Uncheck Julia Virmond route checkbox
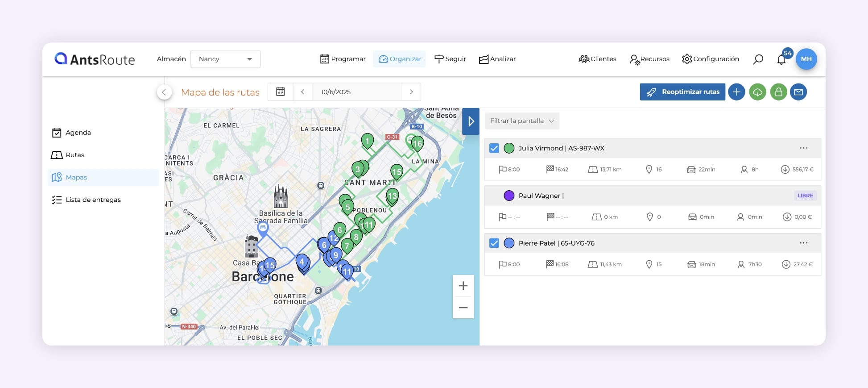This screenshot has height=388, width=868. [494, 148]
